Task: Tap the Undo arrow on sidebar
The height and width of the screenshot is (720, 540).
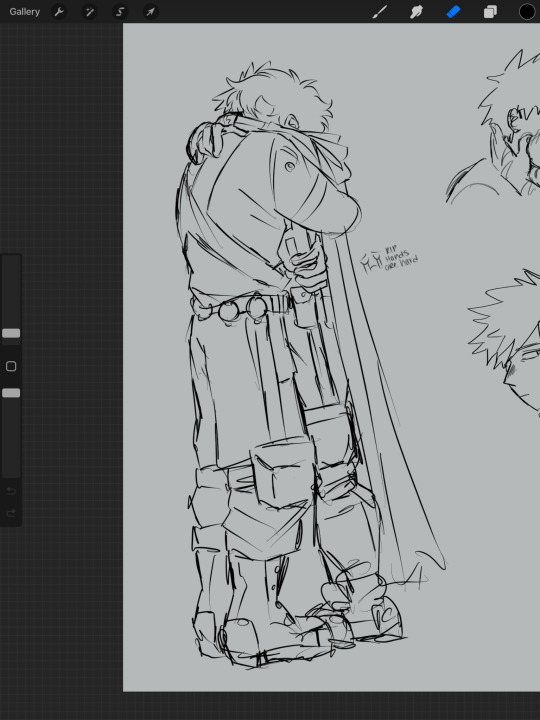Action: tap(11, 491)
